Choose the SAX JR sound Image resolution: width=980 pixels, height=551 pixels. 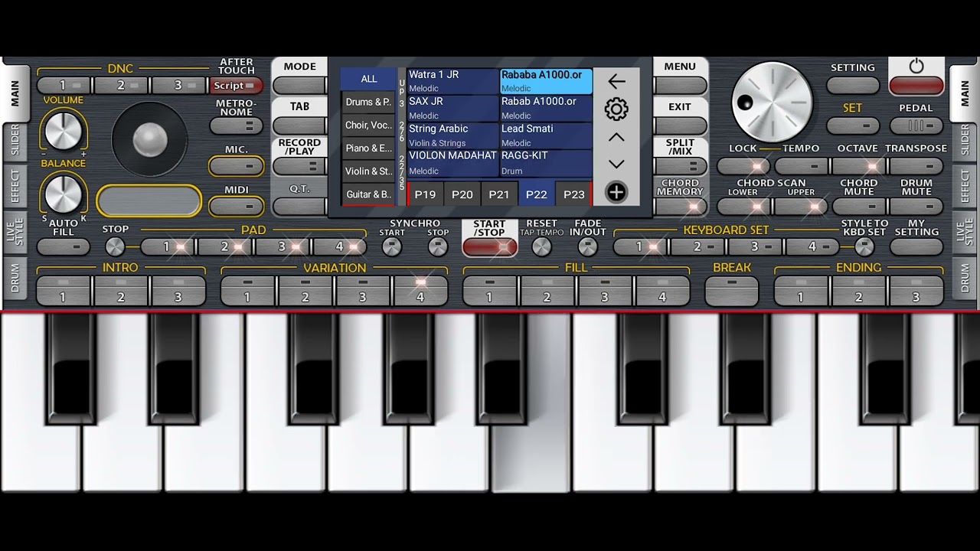point(452,108)
